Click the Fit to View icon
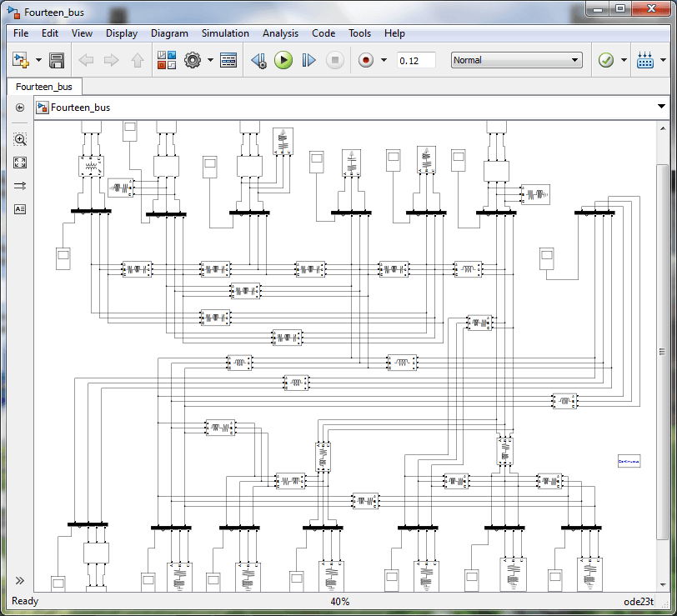Image resolution: width=677 pixels, height=616 pixels. [20, 163]
